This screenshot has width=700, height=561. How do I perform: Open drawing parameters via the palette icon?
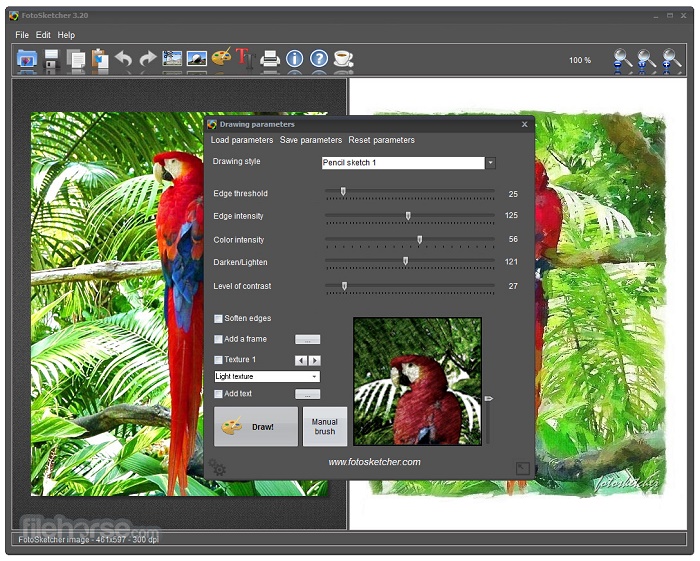pos(221,60)
